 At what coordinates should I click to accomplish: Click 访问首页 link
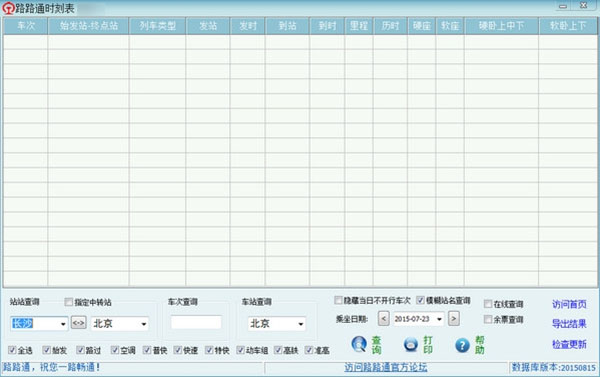569,304
